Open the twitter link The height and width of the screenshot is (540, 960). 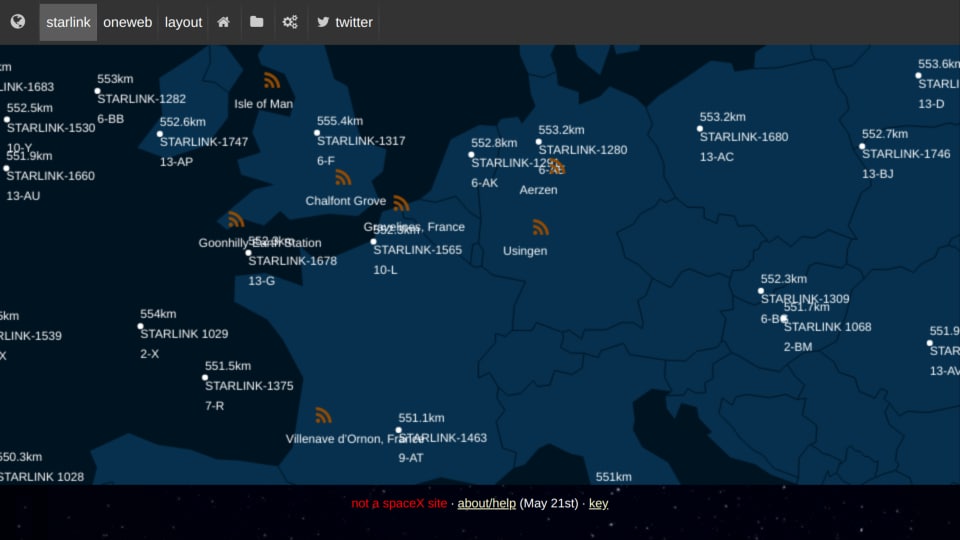click(345, 22)
